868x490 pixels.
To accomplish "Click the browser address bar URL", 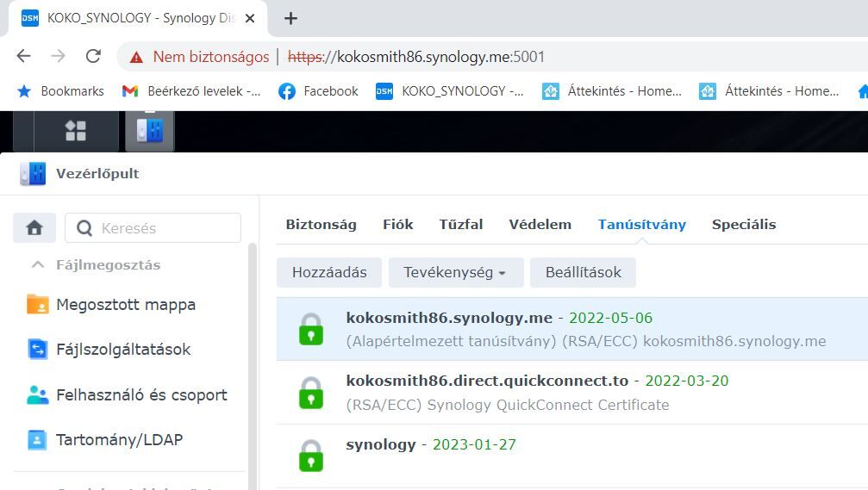I will 416,57.
